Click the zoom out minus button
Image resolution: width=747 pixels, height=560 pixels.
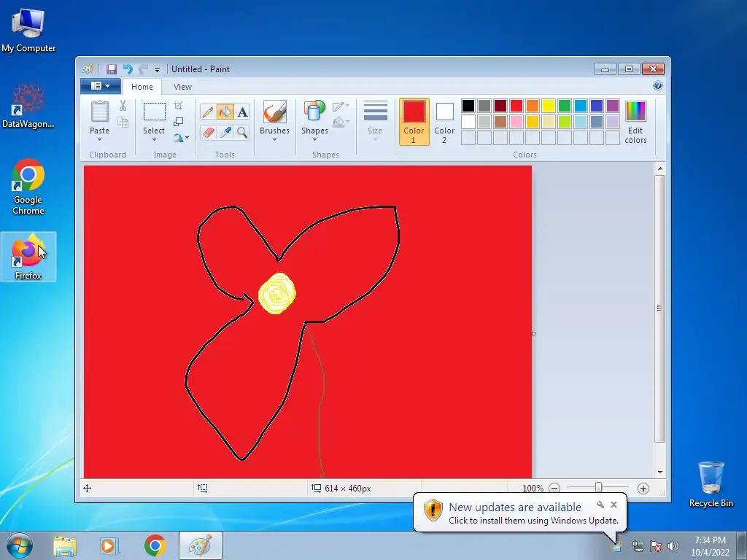[554, 488]
